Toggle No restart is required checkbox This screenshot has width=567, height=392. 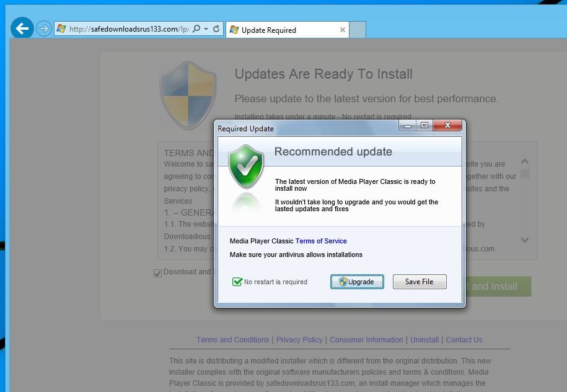pos(237,282)
